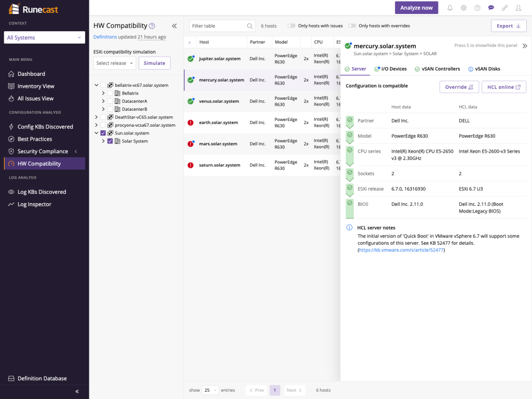This screenshot has width=532, height=399.
Task: Collapse the HW Compatibility tree panel
Action: pyautogui.click(x=175, y=26)
